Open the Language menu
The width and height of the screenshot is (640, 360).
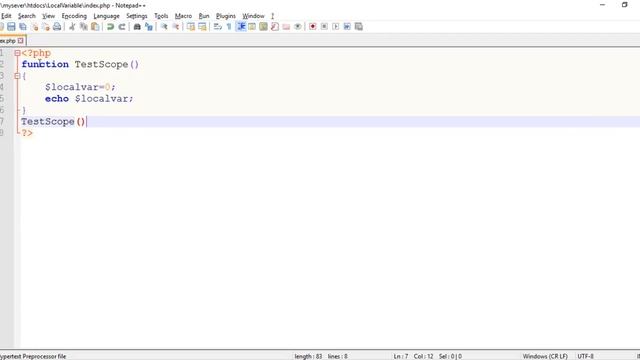coord(106,16)
